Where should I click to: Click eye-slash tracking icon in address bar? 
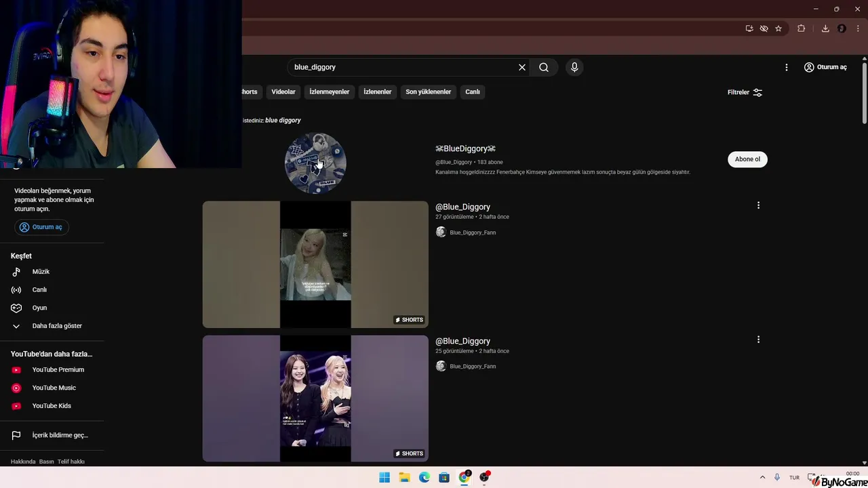[x=764, y=28]
